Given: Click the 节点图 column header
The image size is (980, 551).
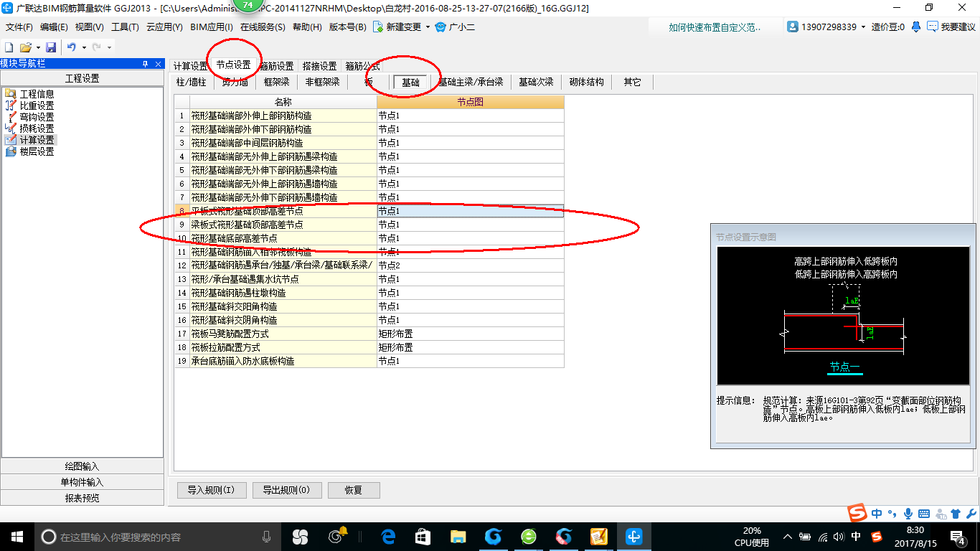Looking at the screenshot, I should click(470, 102).
